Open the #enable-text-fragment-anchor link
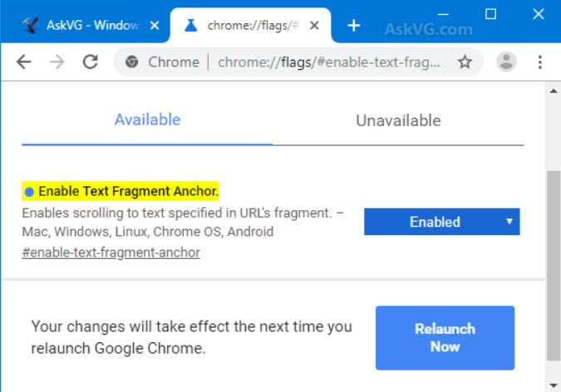This screenshot has height=392, width=561. [111, 252]
